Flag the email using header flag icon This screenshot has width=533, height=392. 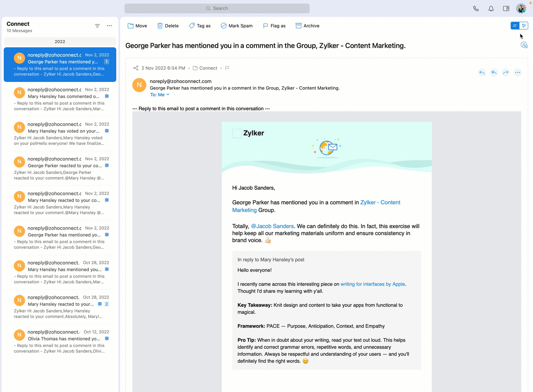click(x=227, y=68)
